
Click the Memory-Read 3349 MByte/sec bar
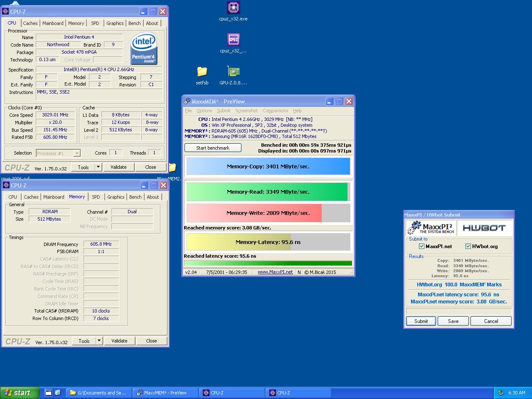268,192
